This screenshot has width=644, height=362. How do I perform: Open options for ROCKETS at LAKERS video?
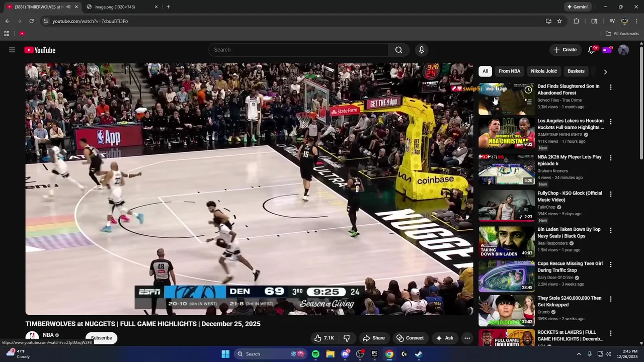point(610,333)
